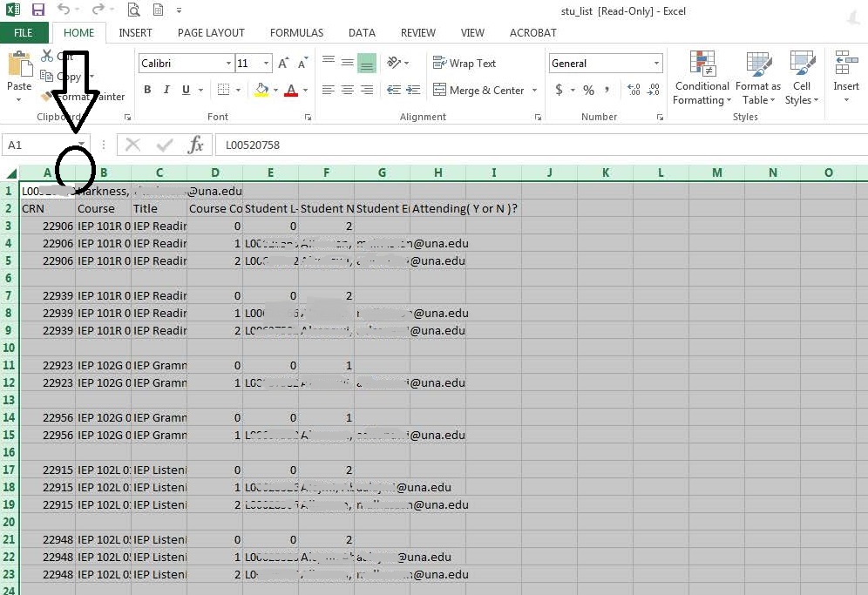
Task: Apply center horizontal alignment icon
Action: click(347, 90)
